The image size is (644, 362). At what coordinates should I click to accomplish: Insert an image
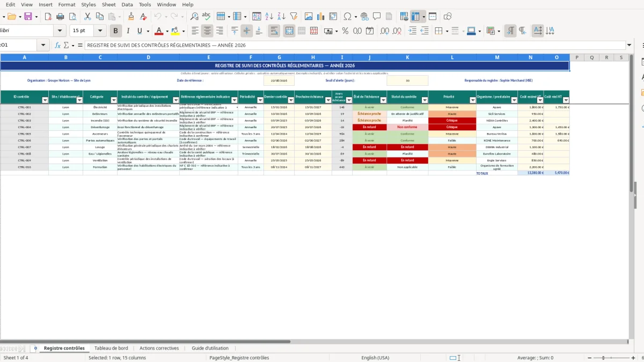pos(309,17)
